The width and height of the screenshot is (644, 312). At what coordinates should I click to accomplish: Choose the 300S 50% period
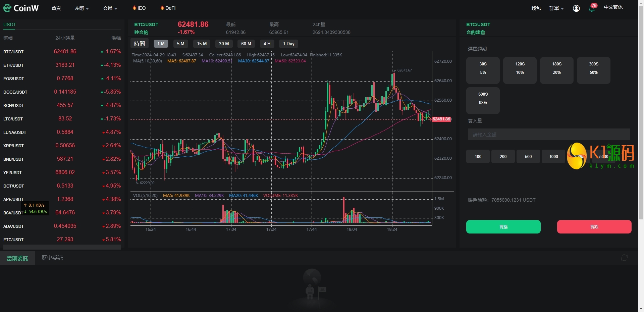point(594,70)
